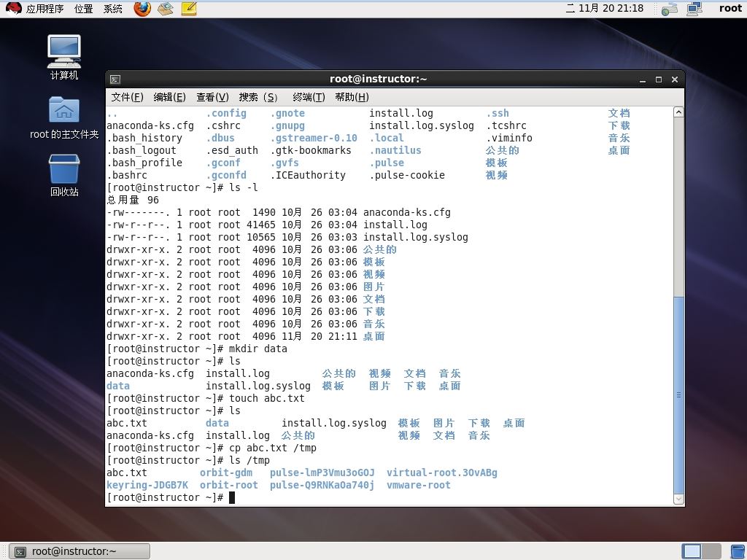Click the '总用量 96' line
The width and height of the screenshot is (747, 560).
tap(133, 200)
